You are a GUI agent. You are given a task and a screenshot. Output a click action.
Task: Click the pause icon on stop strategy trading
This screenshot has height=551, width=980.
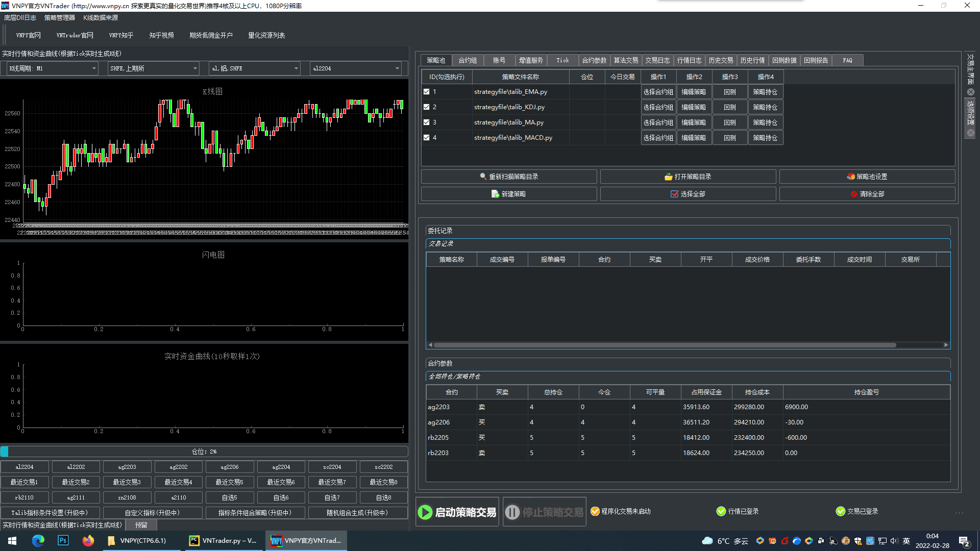coord(512,512)
